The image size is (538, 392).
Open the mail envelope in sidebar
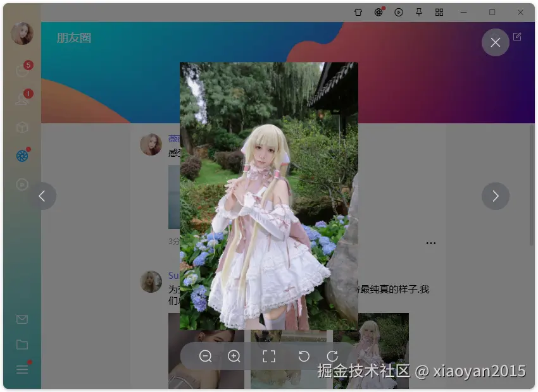click(x=22, y=319)
